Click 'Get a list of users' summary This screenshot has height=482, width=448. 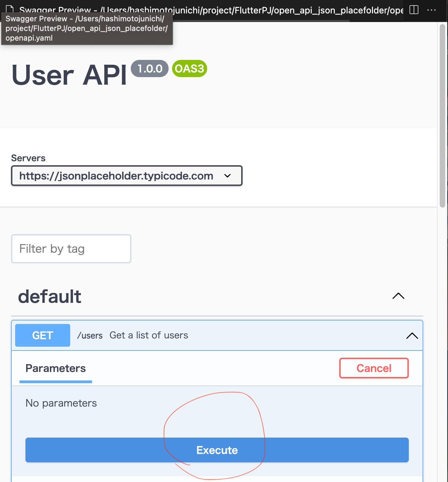[x=149, y=335]
